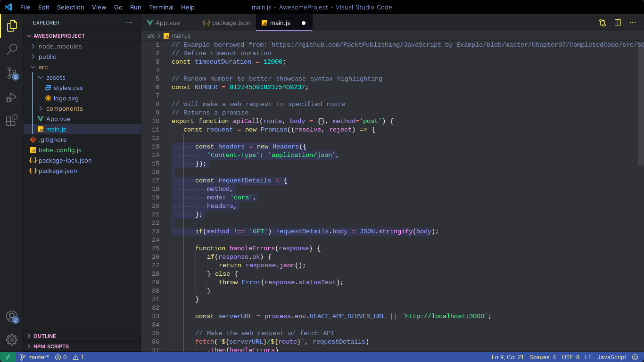Viewport: 644px width, 362px height.
Task: Open the Terminal menu
Action: coord(161,7)
